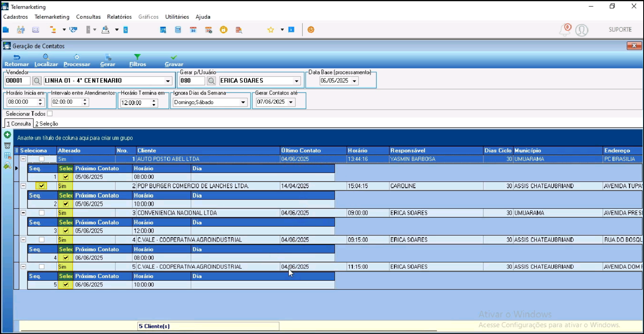Click the blue company building toolbar icon
The height and width of the screenshot is (334, 644).
[6, 30]
